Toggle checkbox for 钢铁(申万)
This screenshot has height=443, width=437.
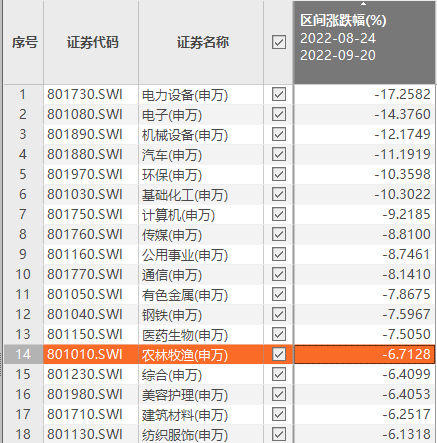pos(279,314)
